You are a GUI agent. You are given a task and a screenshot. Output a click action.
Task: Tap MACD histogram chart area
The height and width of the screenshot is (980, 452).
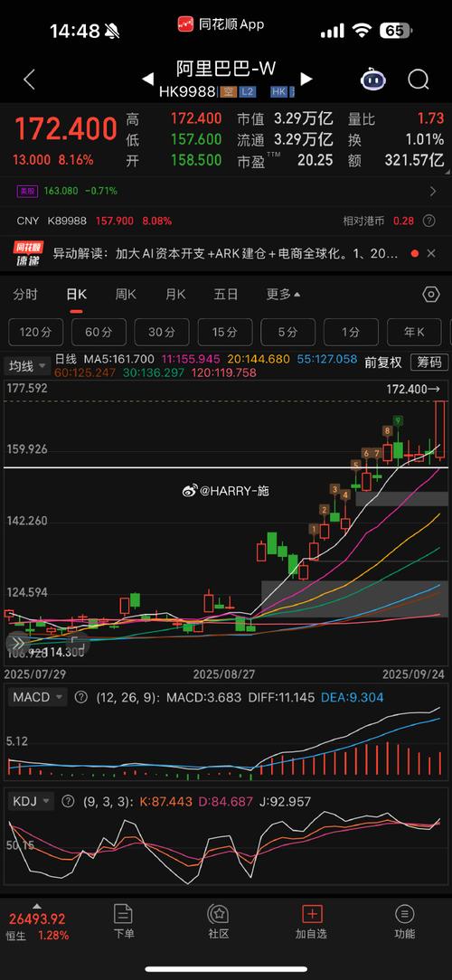[226, 744]
